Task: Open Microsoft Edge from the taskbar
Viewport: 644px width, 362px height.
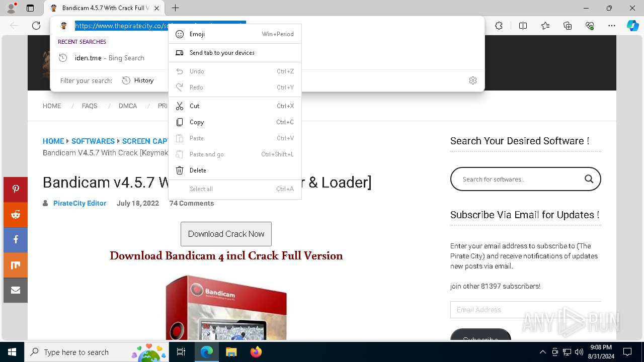Action: tap(207, 352)
